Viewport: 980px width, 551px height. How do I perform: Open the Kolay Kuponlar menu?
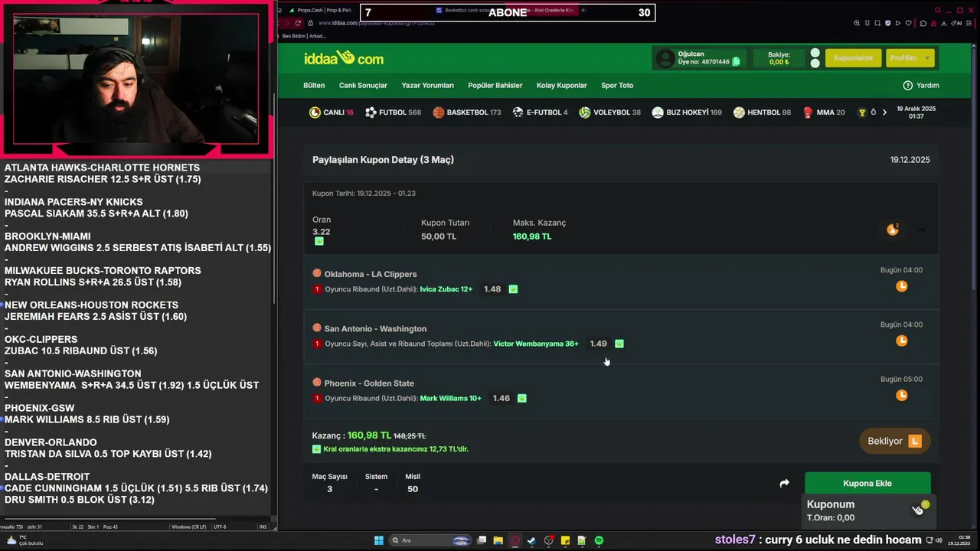[562, 85]
